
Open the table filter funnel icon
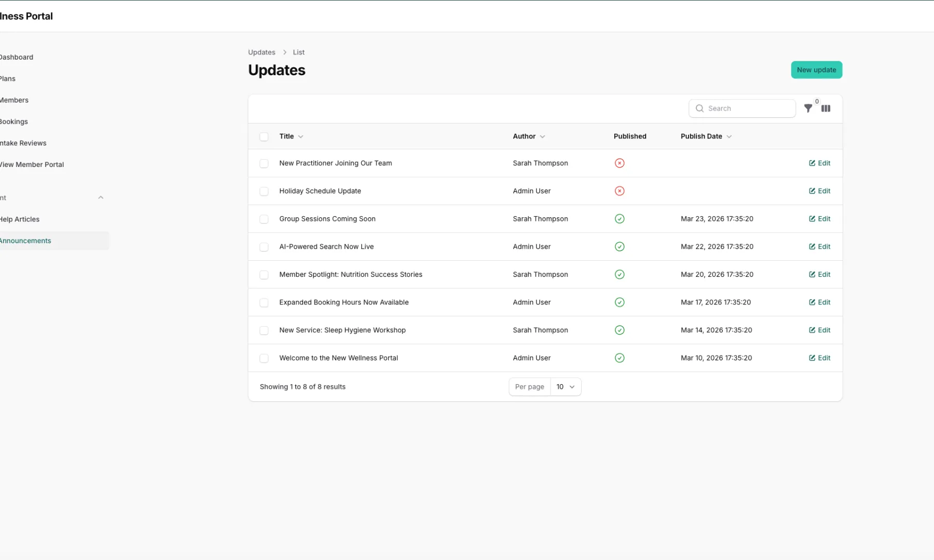click(808, 108)
